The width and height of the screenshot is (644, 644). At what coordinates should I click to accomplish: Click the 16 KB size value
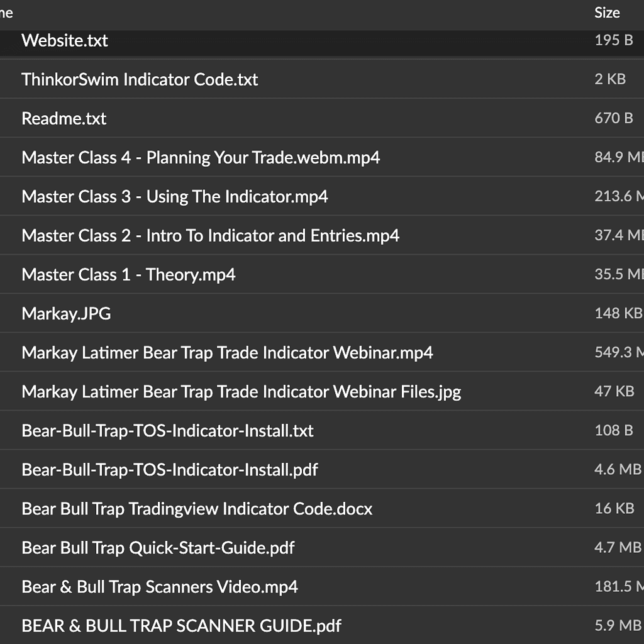click(x=614, y=509)
